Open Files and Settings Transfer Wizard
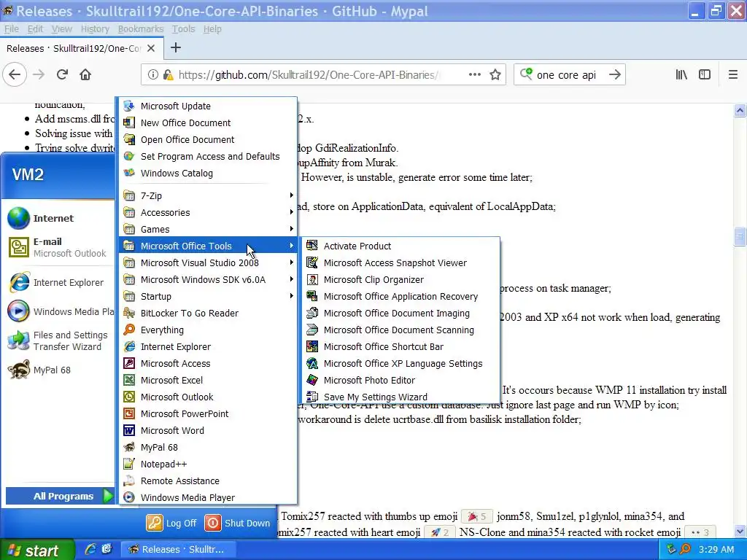 [x=60, y=341]
